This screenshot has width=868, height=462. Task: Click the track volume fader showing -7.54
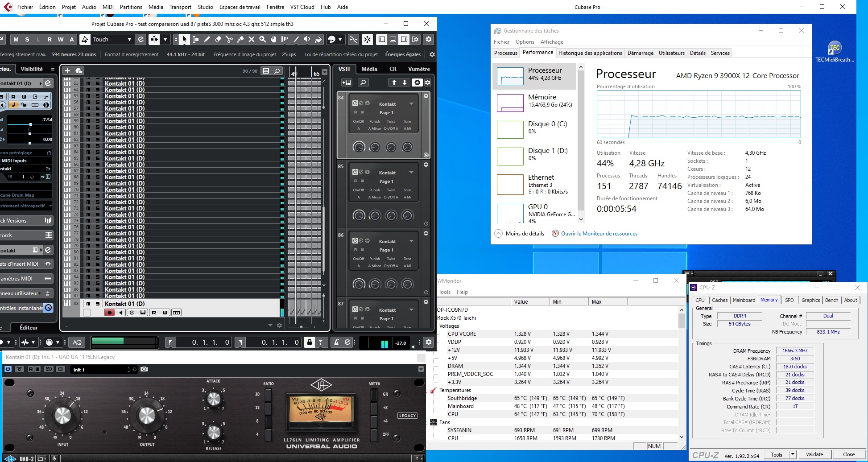pyautogui.click(x=30, y=124)
